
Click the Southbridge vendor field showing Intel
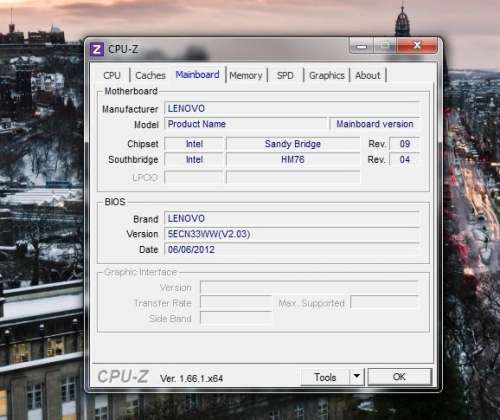(194, 160)
